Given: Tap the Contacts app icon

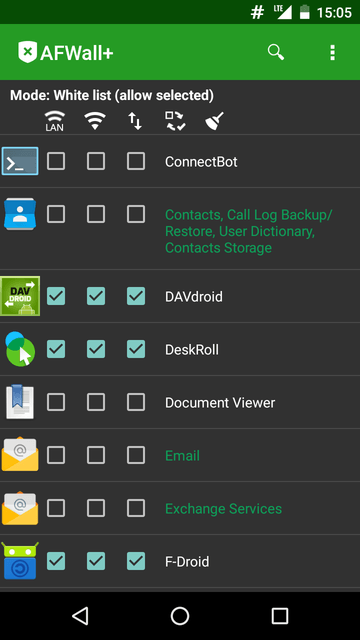Looking at the screenshot, I should pyautogui.click(x=20, y=214).
